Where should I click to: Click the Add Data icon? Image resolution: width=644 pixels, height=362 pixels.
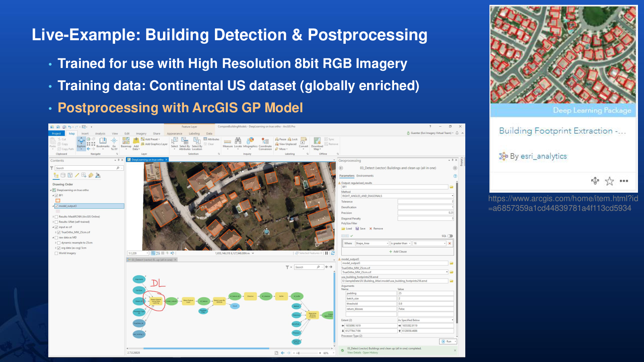point(136,141)
